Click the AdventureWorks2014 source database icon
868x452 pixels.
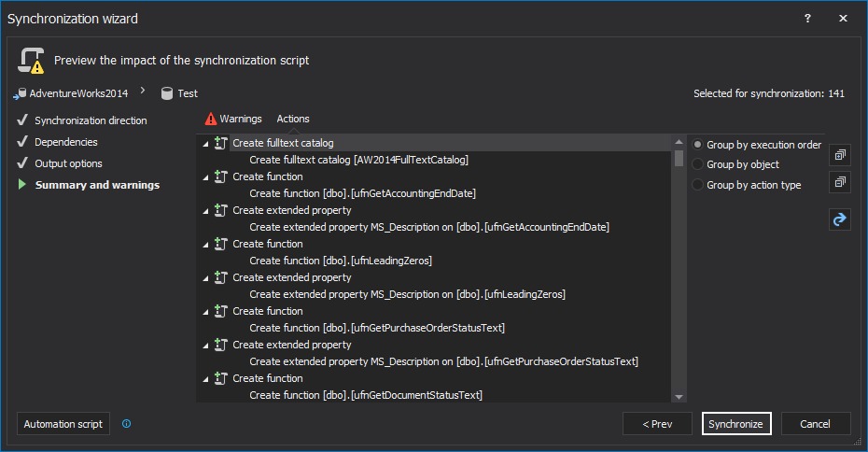pyautogui.click(x=20, y=93)
